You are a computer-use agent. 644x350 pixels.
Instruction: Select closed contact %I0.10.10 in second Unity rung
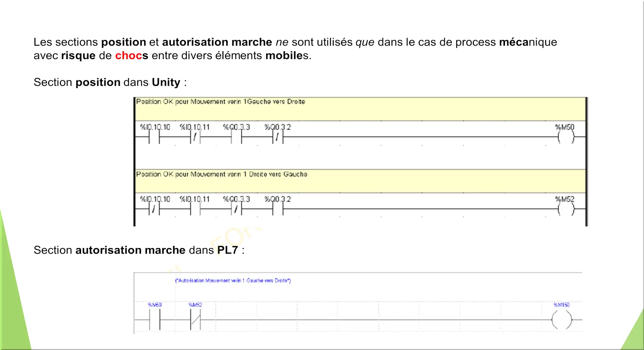tap(154, 209)
